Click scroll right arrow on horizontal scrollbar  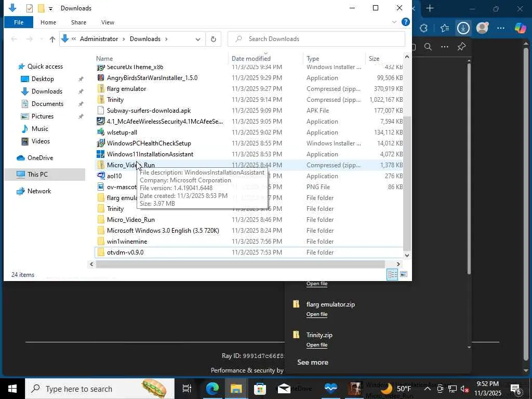click(x=398, y=264)
